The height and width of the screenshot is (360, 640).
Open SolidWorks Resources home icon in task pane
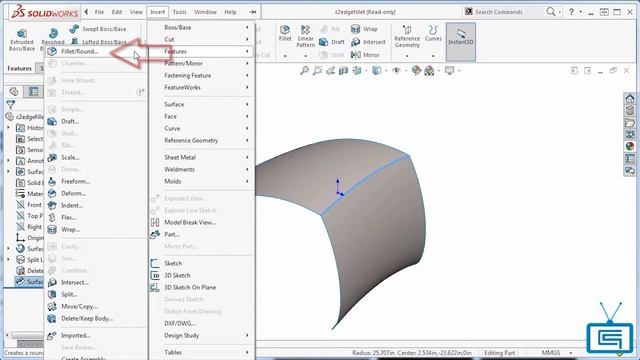pyautogui.click(x=629, y=98)
